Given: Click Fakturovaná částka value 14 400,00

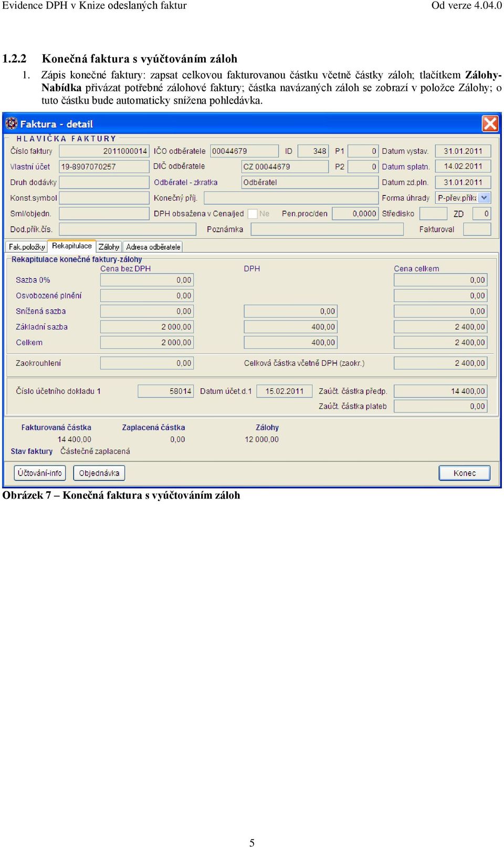Looking at the screenshot, I should pos(75,439).
